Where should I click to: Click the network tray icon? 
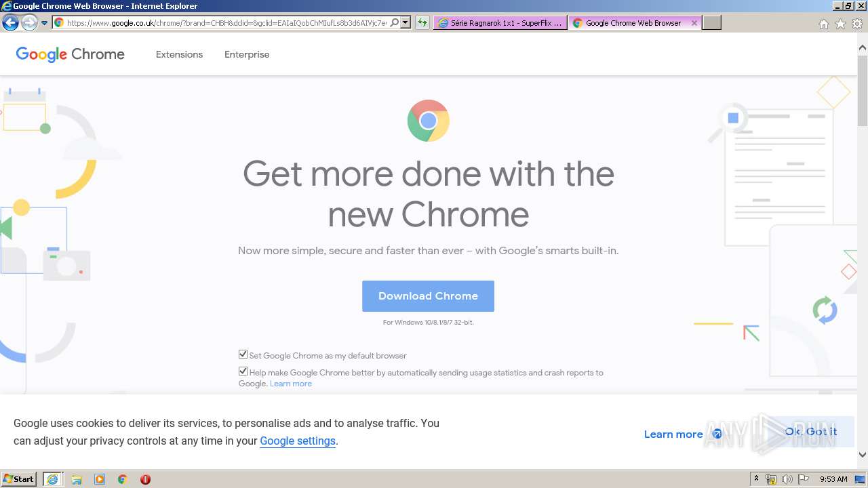tap(771, 479)
